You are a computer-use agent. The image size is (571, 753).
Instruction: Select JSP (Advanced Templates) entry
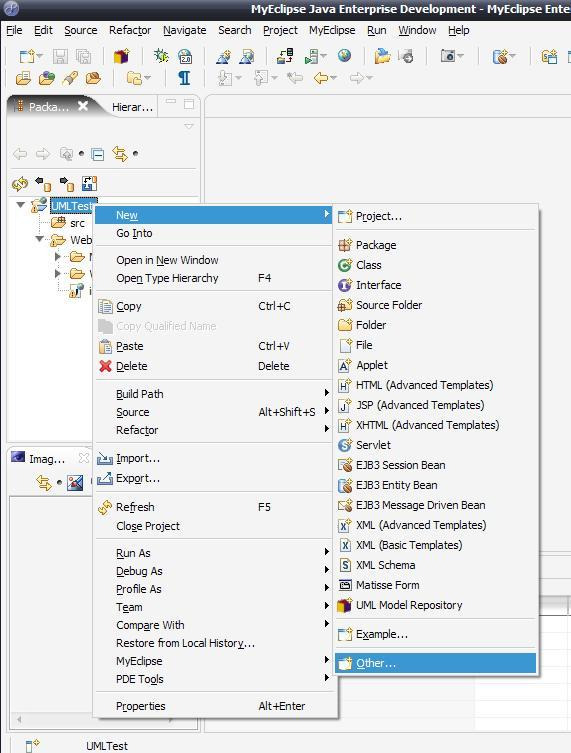pos(436,405)
